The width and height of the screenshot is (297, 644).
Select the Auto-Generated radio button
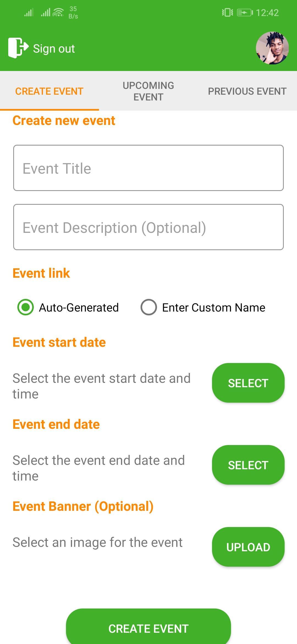pos(26,307)
